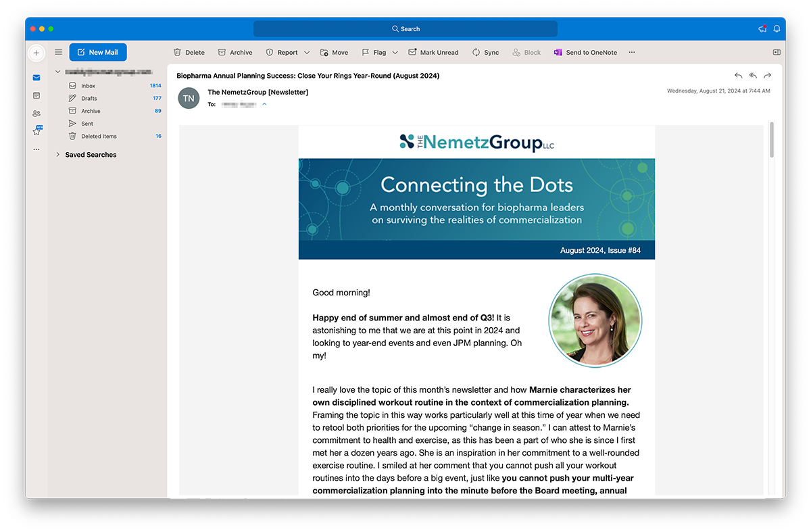Archive this message using the toolbar icon

(x=235, y=52)
